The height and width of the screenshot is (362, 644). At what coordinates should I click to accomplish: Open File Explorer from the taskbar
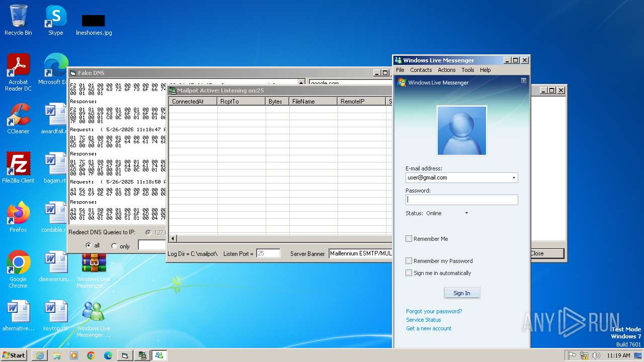click(x=57, y=355)
